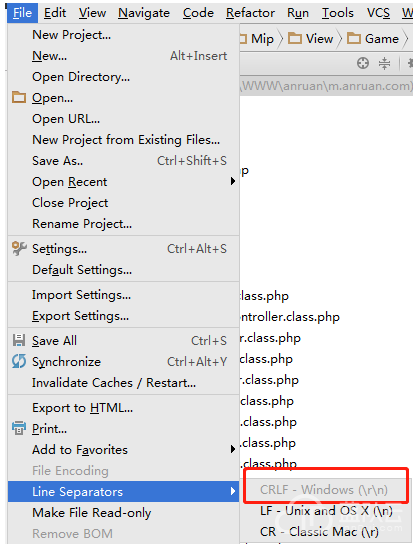Image resolution: width=413 pixels, height=544 pixels.
Task: Choose LF - Unix and OS X separator
Action: coord(326,511)
